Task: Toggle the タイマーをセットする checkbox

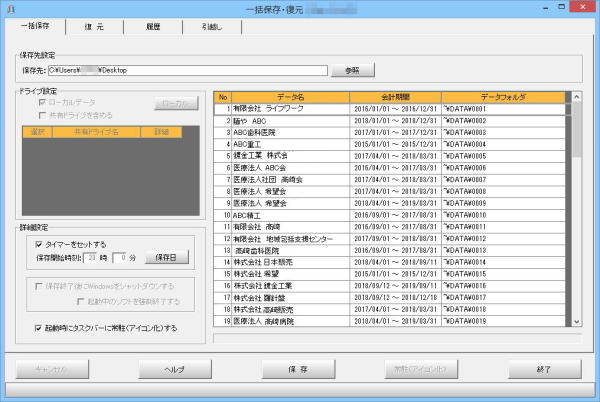Action: (38, 244)
